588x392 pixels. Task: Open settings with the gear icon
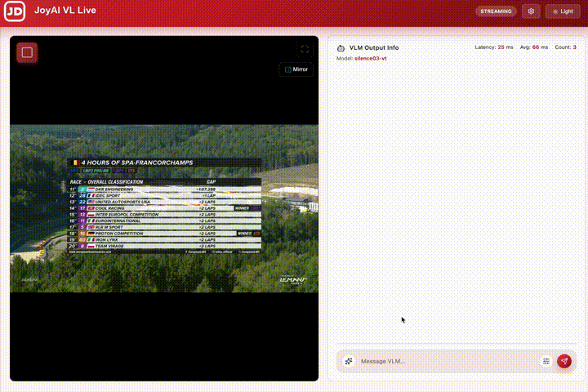click(x=531, y=11)
